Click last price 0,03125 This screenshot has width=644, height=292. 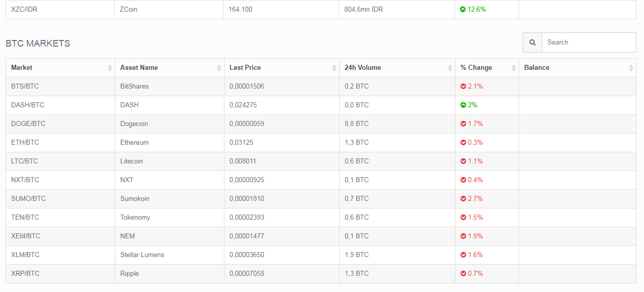coord(241,143)
